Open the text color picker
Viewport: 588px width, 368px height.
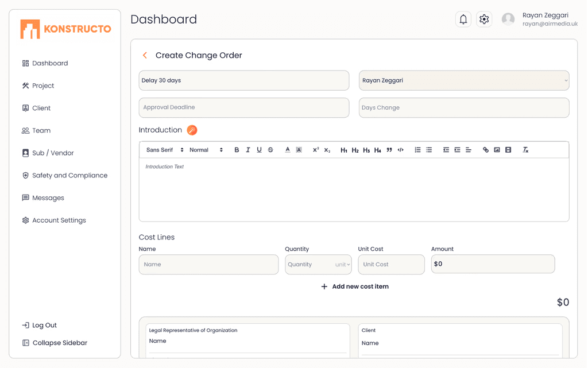288,150
